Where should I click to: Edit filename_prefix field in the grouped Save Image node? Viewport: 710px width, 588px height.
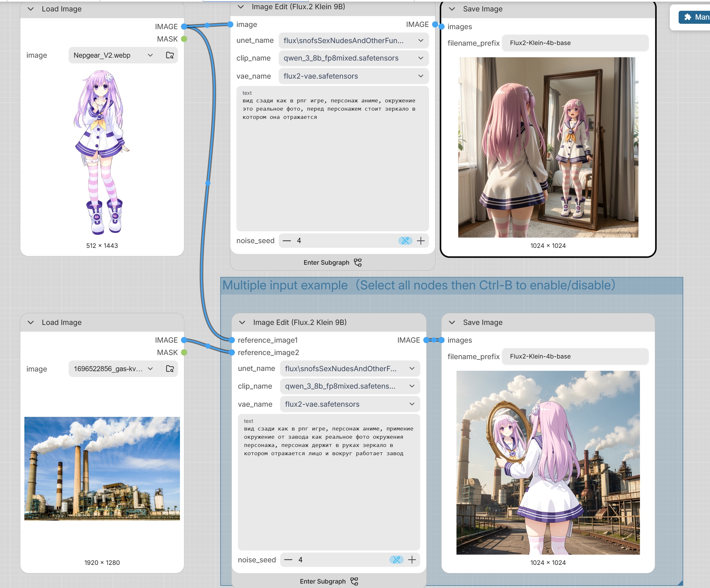tap(575, 356)
